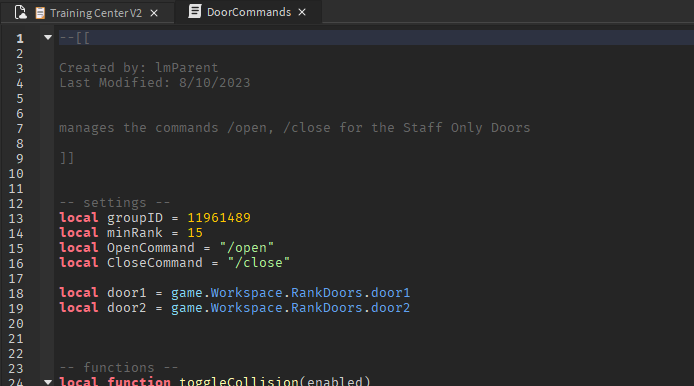Image resolution: width=694 pixels, height=386 pixels.
Task: Click the toggleCollision function name
Action: point(239,381)
